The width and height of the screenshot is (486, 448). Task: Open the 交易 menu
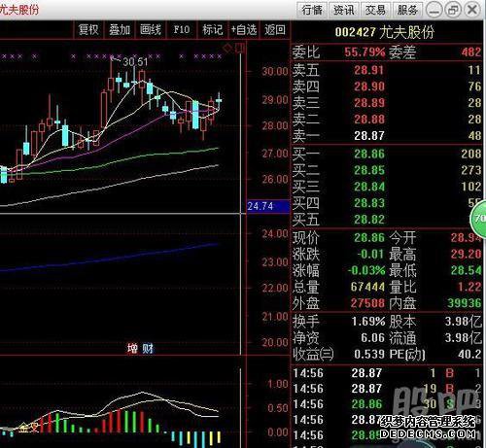pyautogui.click(x=375, y=10)
